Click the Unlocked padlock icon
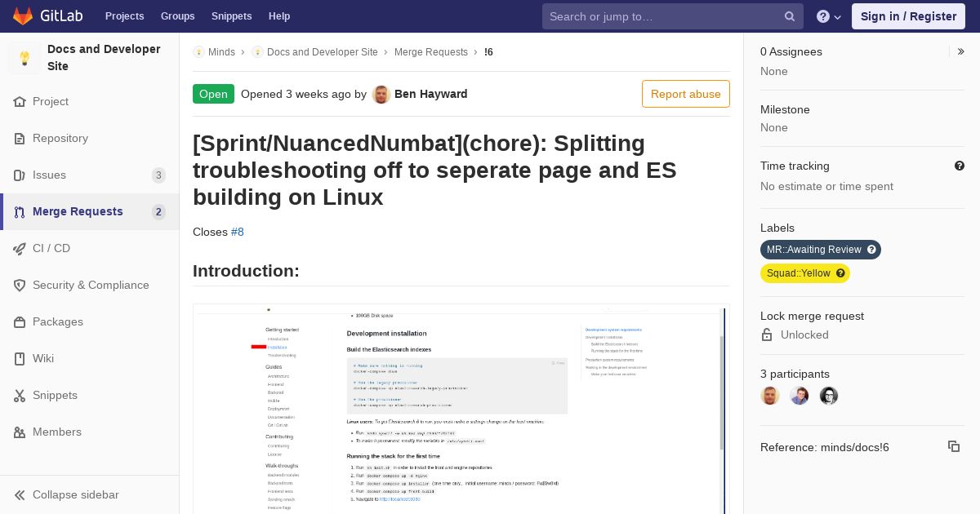Screen dimensions: 980x514 [767, 335]
